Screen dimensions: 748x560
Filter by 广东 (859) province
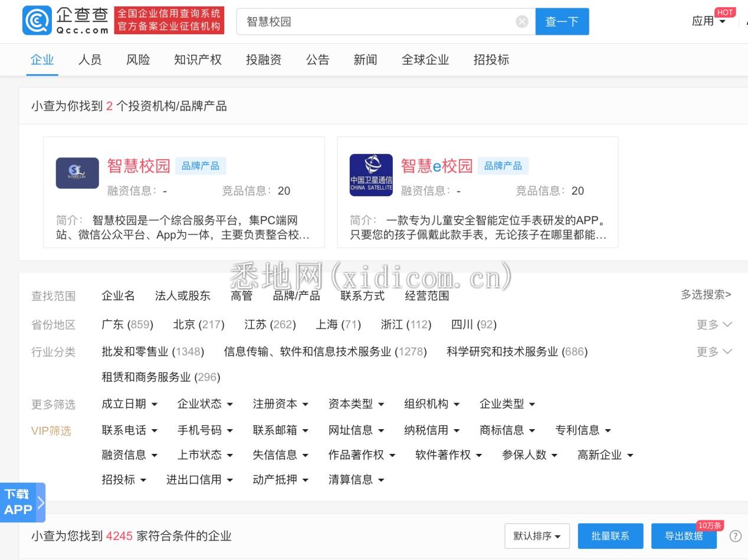[x=127, y=324]
